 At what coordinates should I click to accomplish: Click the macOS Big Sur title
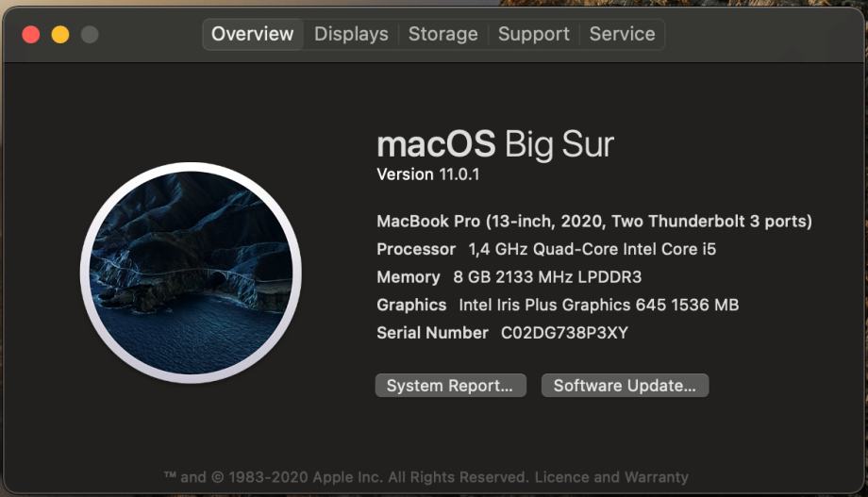click(x=495, y=144)
